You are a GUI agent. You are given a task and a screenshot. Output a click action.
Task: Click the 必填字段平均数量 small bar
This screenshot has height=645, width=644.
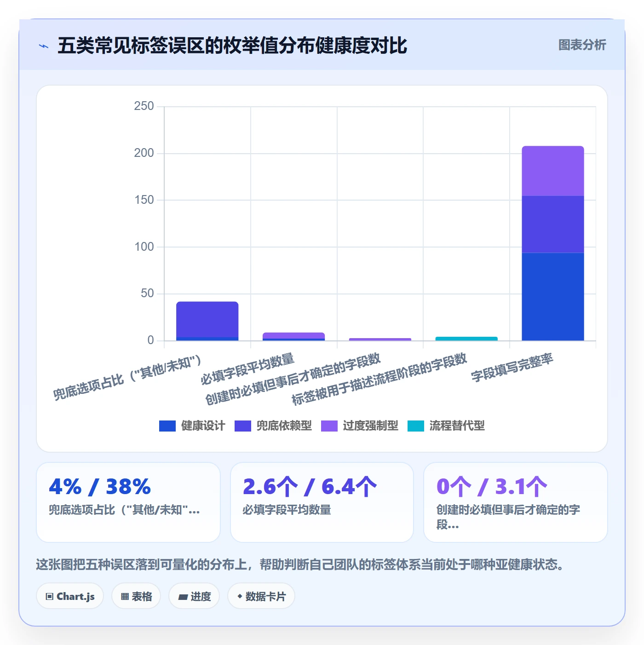(294, 336)
